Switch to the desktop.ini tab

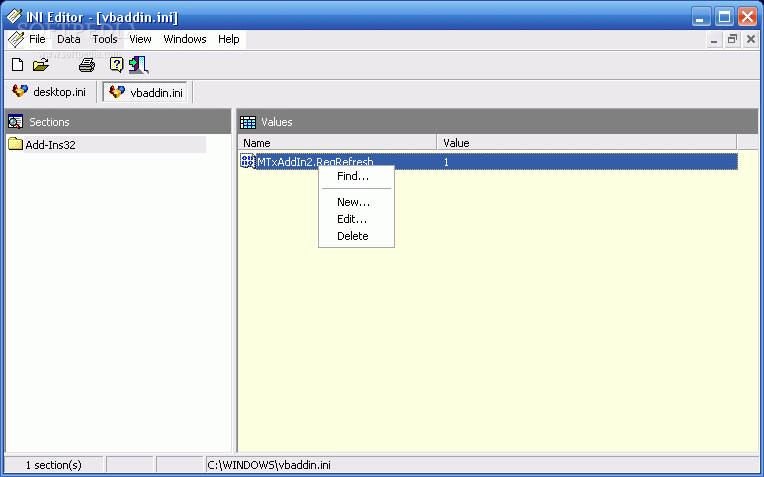(49, 92)
